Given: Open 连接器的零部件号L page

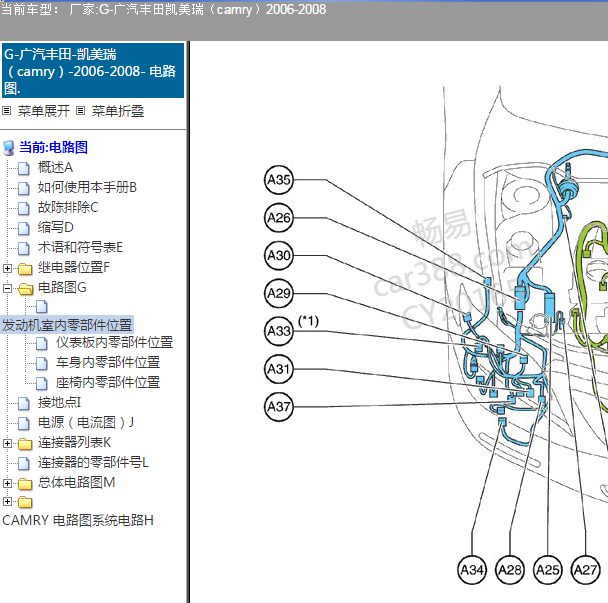Looking at the screenshot, I should [93, 462].
